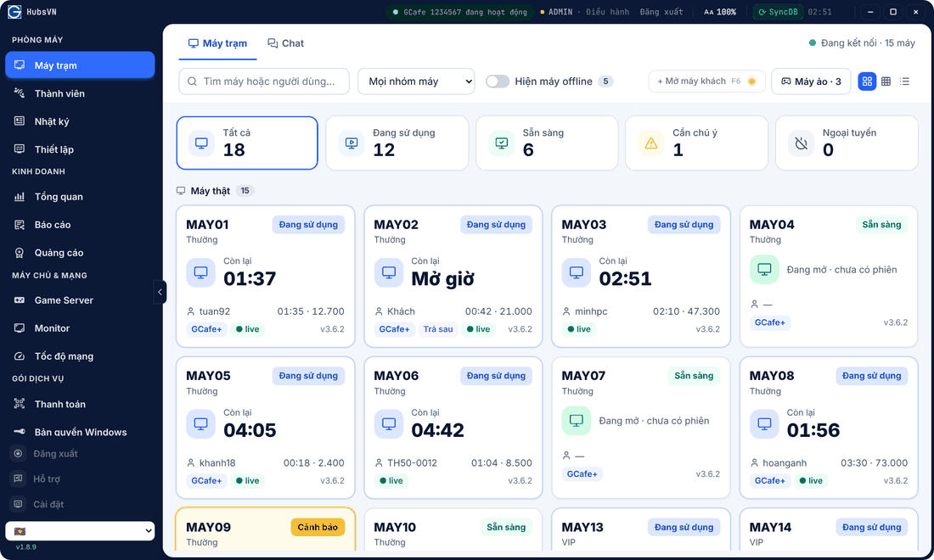Open Bản quyền Windows license page

pyautogui.click(x=80, y=432)
